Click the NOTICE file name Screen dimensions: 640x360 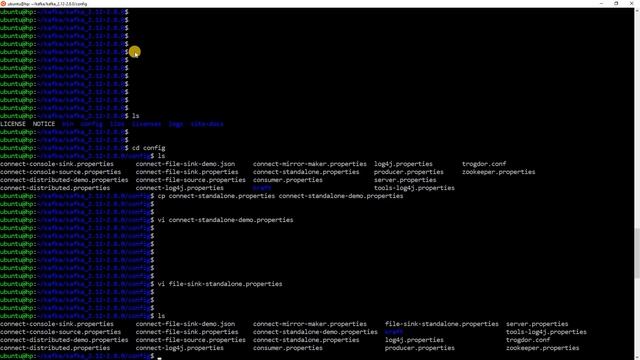tap(44, 124)
